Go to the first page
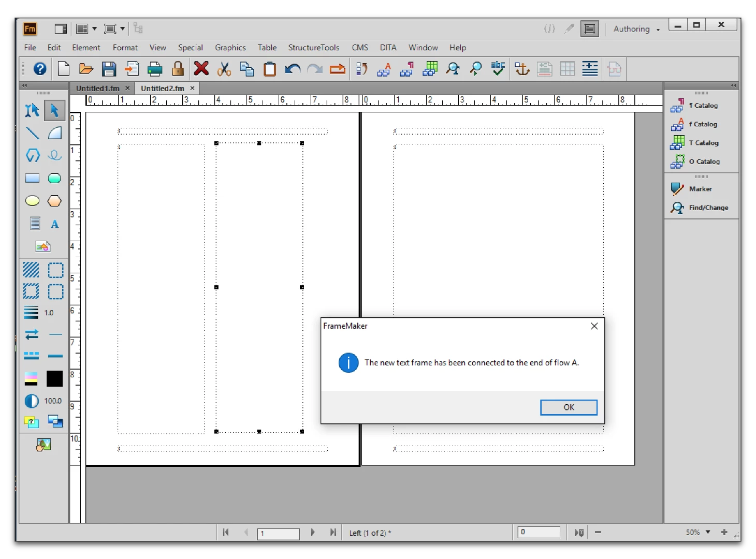The width and height of the screenshot is (756, 559). point(226,532)
